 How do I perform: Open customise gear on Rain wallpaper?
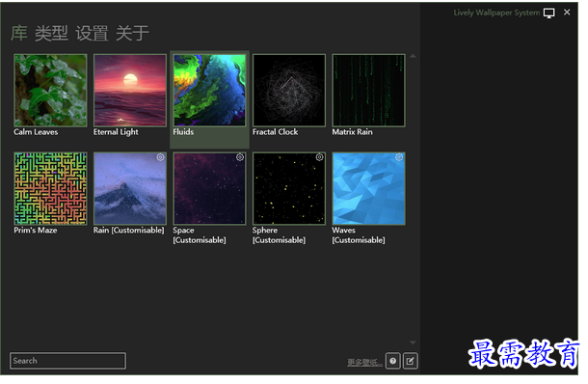pyautogui.click(x=160, y=157)
